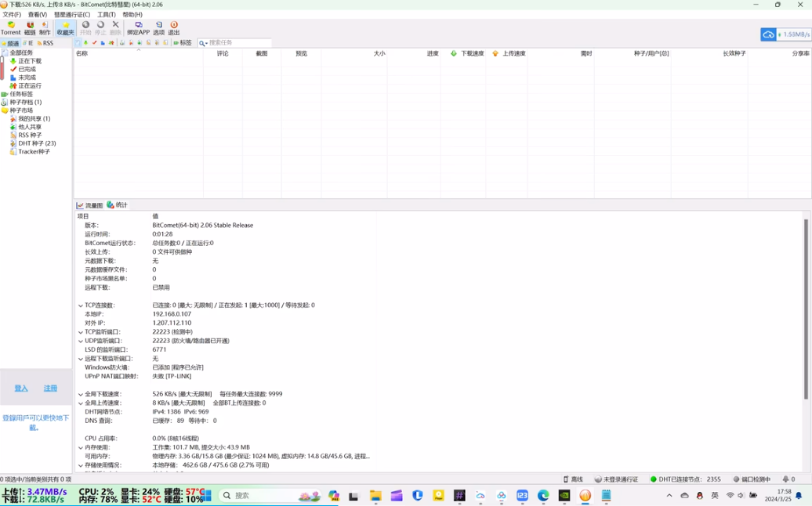
Task: Collapse the 全局上传速度 row
Action: click(81, 403)
